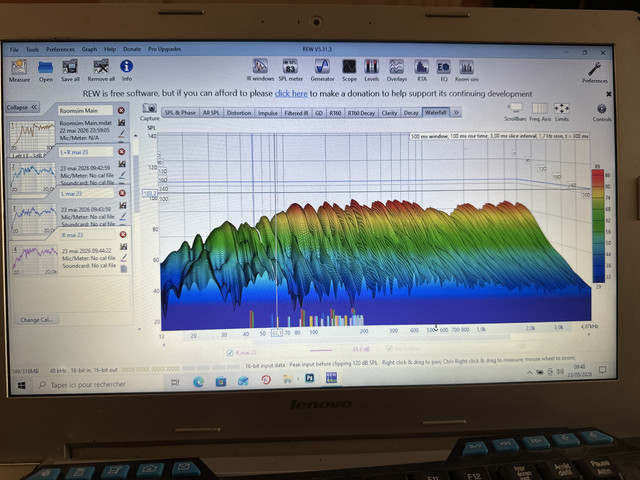Open the IR windows tool
This screenshot has width=640, height=480.
coord(260,70)
